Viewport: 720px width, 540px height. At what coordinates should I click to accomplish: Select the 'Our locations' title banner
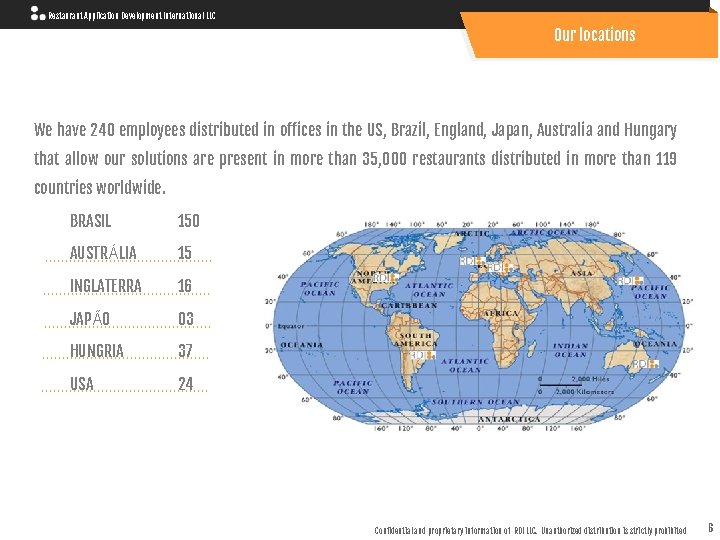pos(591,35)
